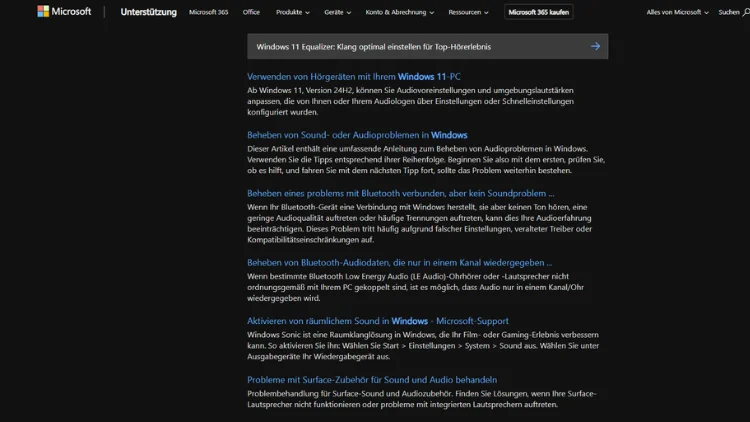Expand the Ressourcen dropdown
The height and width of the screenshot is (422, 750).
(x=468, y=12)
